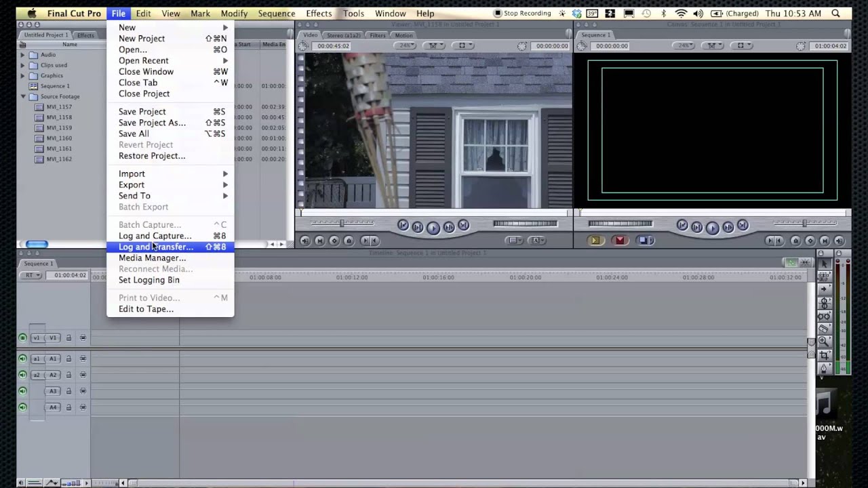
Task: Choose Save Project As menu item
Action: coord(170,123)
